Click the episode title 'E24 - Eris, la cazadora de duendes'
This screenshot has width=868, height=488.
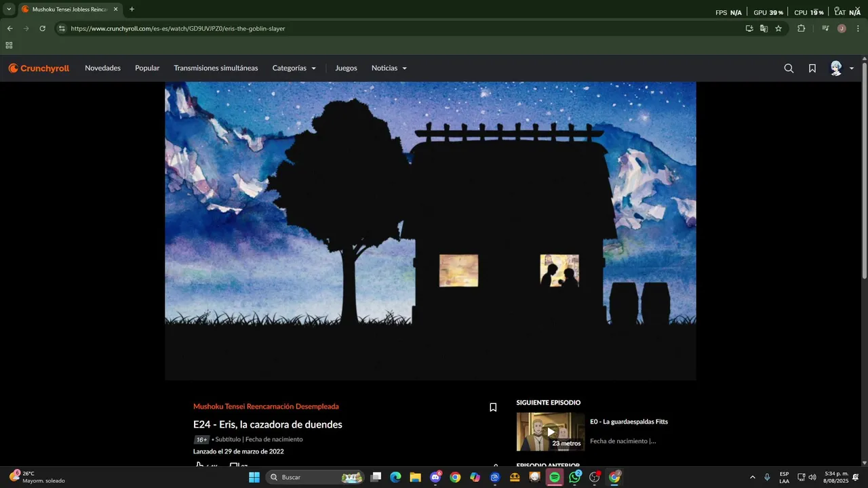coord(268,424)
